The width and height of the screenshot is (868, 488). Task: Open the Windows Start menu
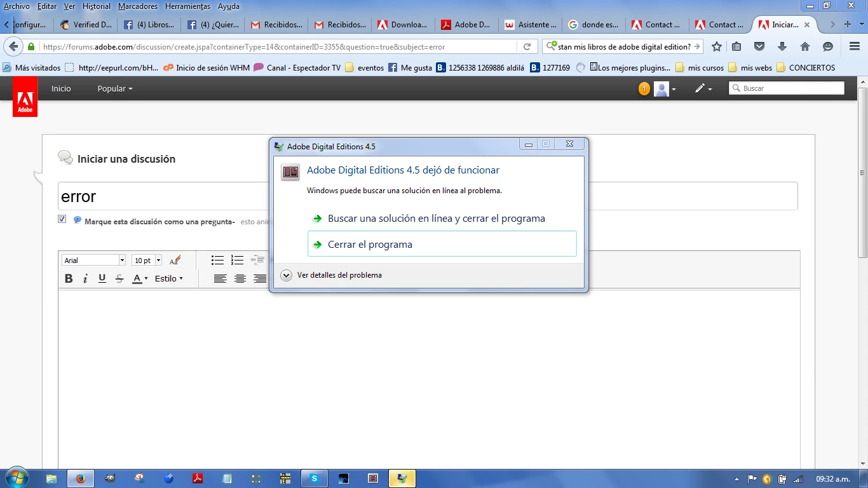tap(17, 478)
